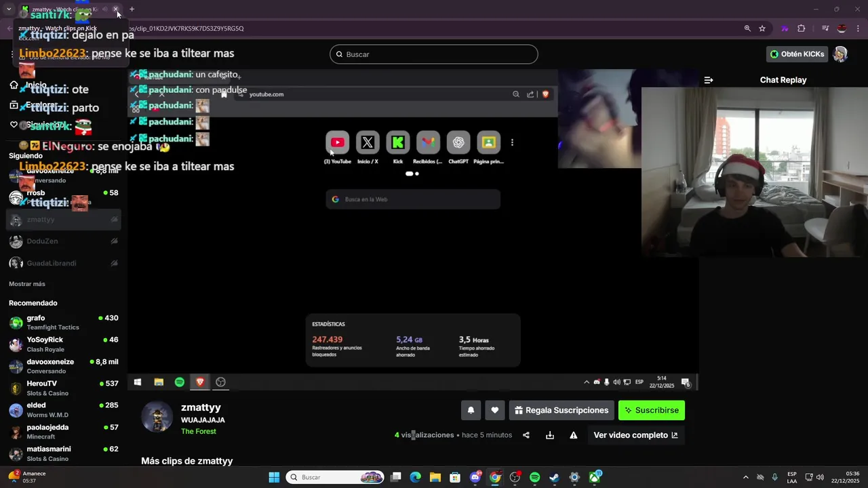Open the Amanece weather widget

[27, 477]
